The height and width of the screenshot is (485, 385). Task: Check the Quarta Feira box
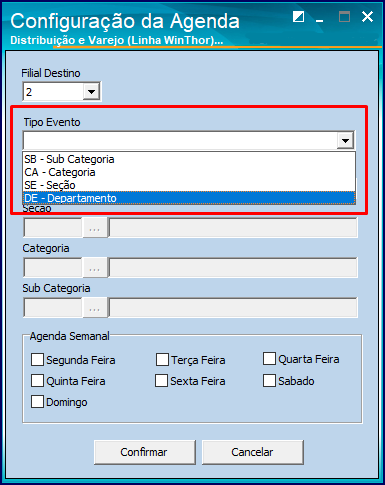pyautogui.click(x=269, y=359)
